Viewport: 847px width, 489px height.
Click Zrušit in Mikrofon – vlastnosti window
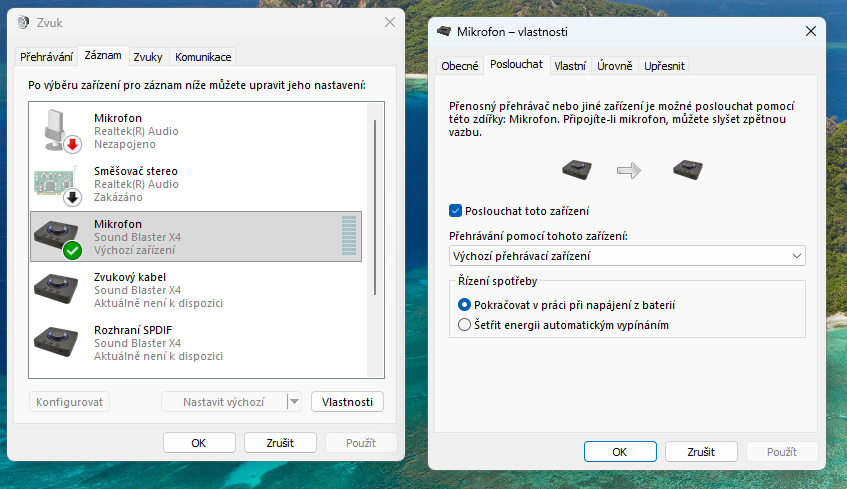[x=701, y=452]
